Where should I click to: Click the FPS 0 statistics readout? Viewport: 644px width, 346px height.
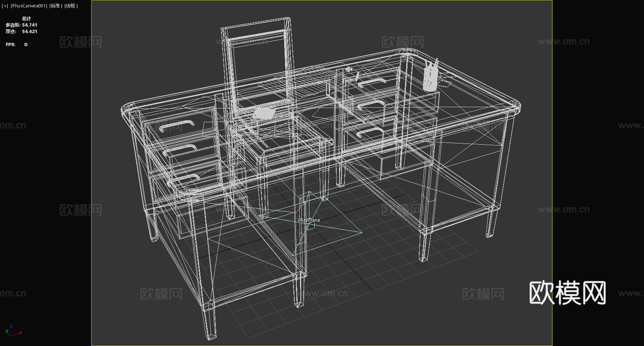pyautogui.click(x=17, y=44)
